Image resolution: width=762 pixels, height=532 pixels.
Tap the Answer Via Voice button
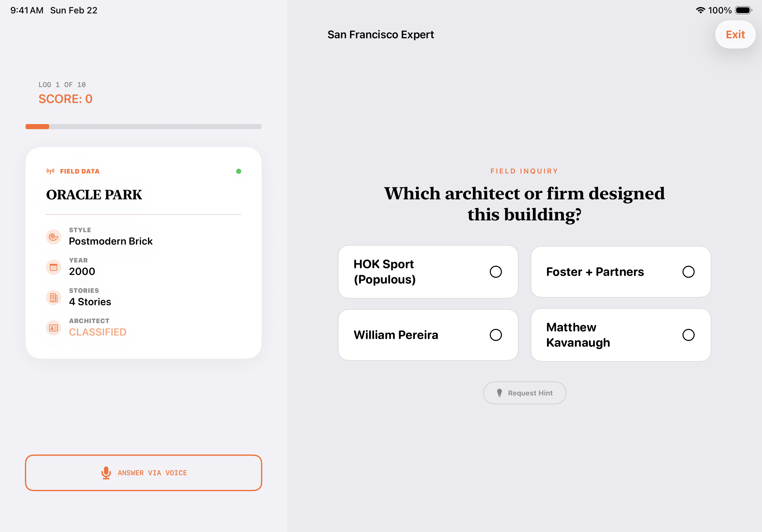pos(143,473)
